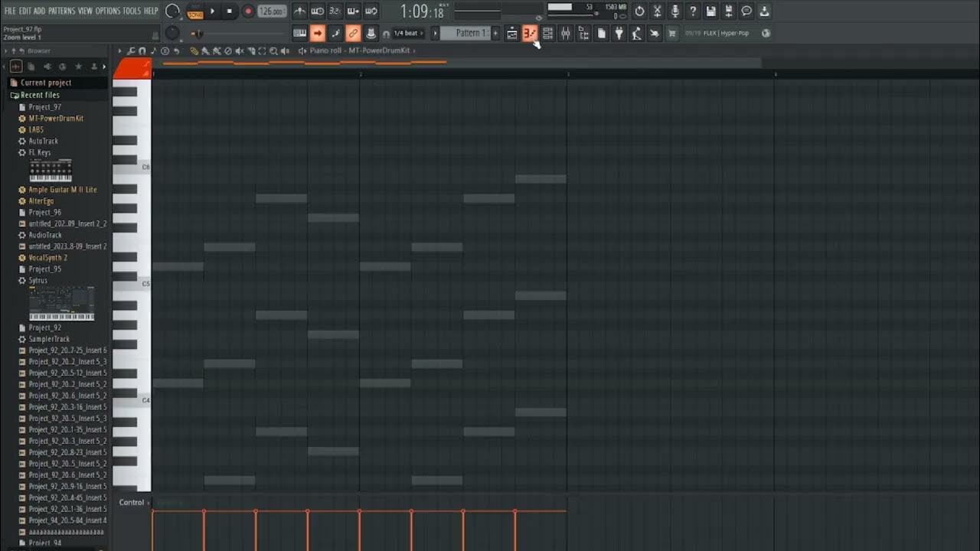Click the Record button
This screenshot has height=551, width=980.
point(248,11)
